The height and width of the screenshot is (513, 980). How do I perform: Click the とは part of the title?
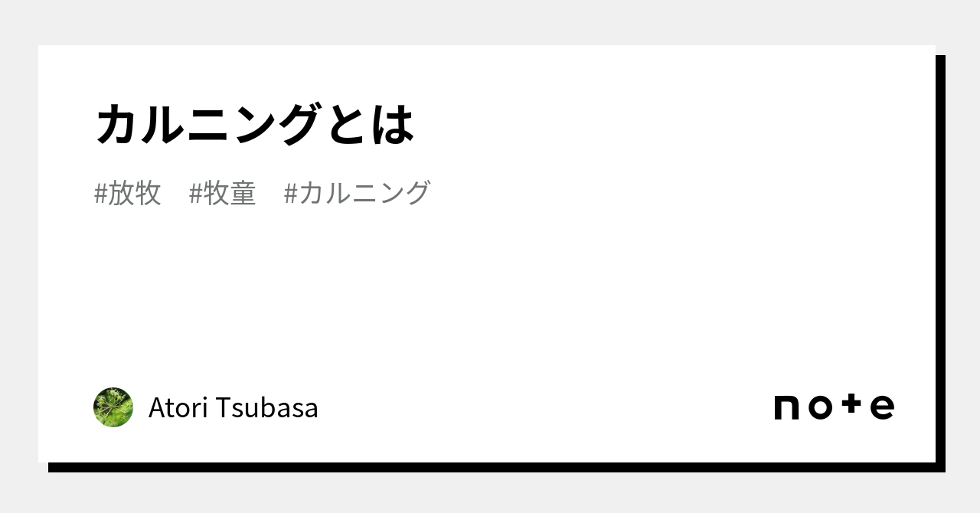click(371, 124)
